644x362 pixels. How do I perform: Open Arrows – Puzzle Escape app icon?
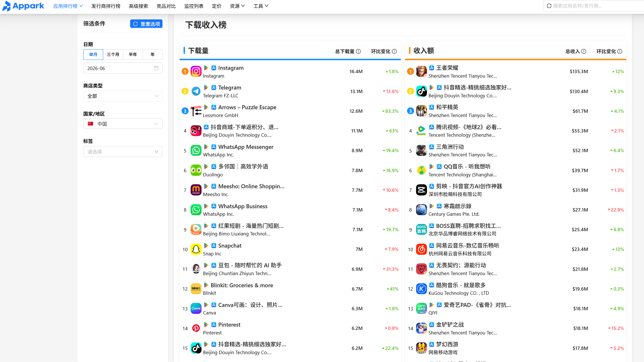click(x=196, y=111)
